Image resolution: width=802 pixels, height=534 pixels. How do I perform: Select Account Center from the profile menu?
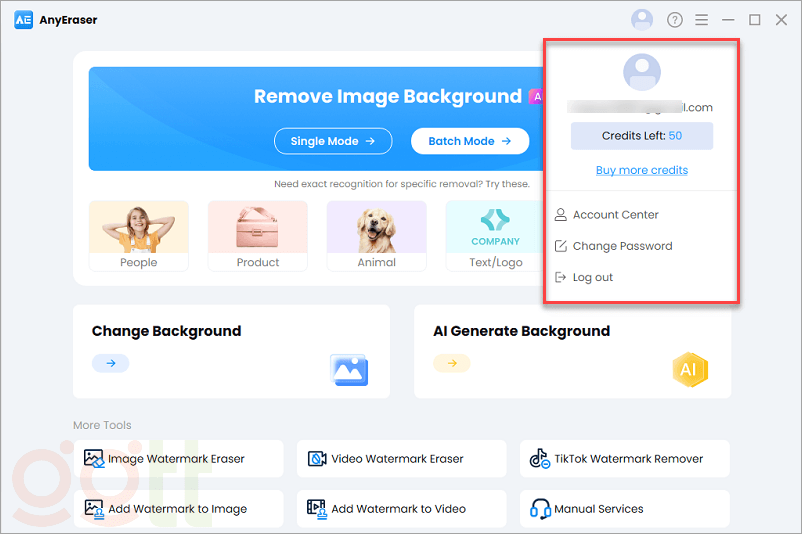615,215
